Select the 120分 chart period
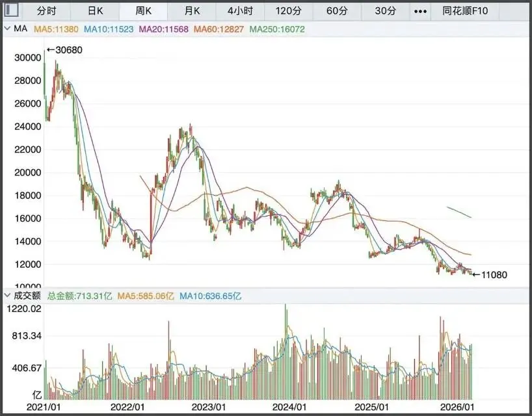The width and height of the screenshot is (532, 416). pos(288,11)
